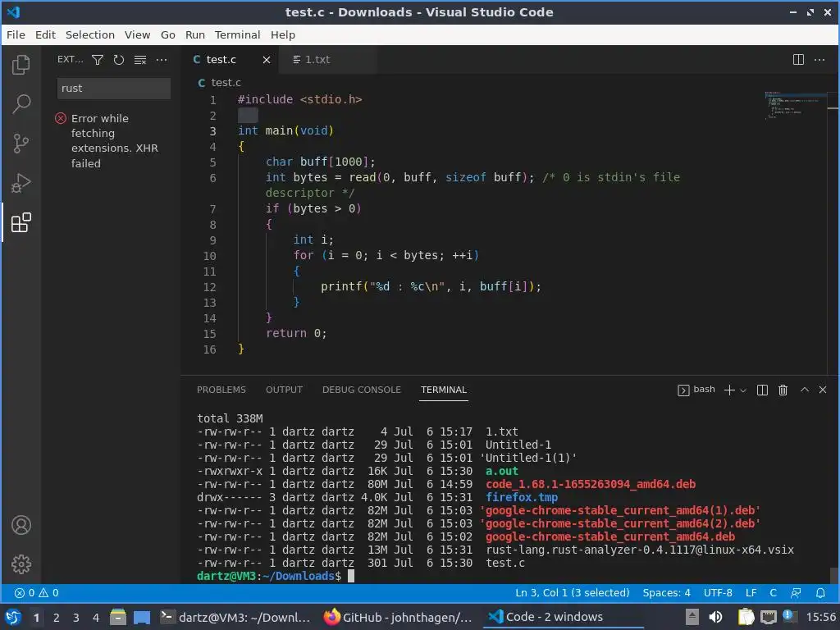840x630 pixels.
Task: Open the Accounts menu icon
Action: point(21,525)
